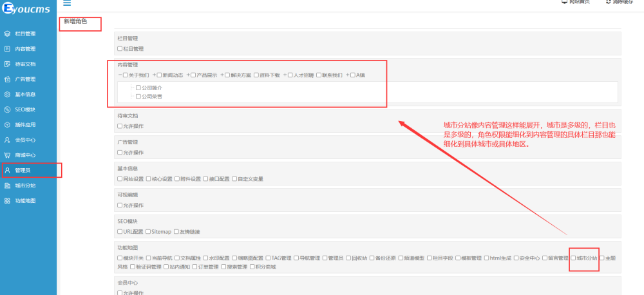Enable the 水印配置 checkbox

pos(206,258)
